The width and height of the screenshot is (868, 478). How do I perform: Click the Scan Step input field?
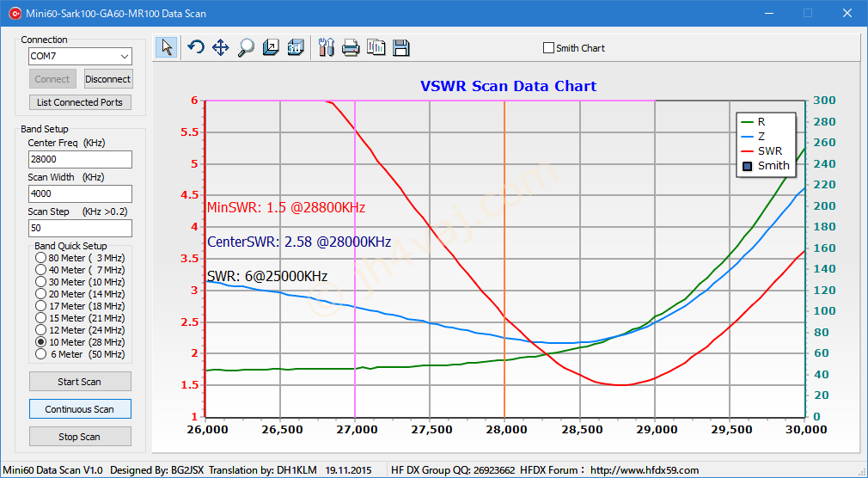coord(80,228)
